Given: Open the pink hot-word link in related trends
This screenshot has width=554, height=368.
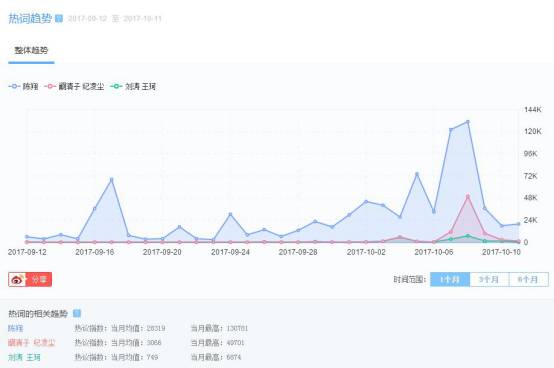Looking at the screenshot, I should [31, 343].
